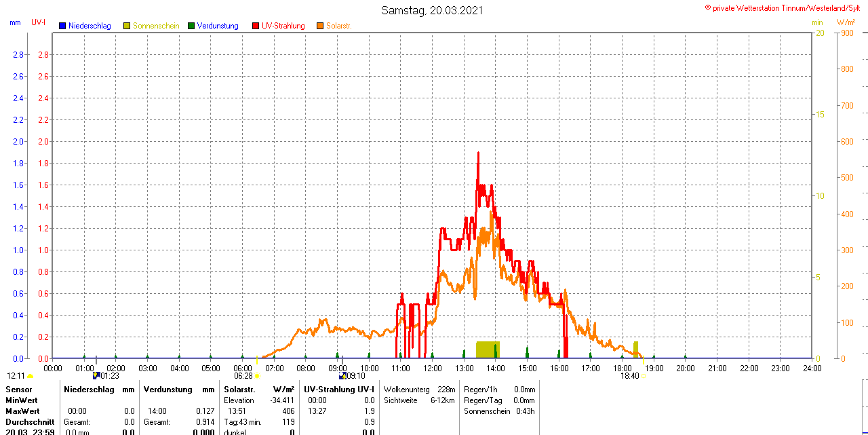
Task: Click the sunrise sun icon at 06:28
Action: (256, 375)
